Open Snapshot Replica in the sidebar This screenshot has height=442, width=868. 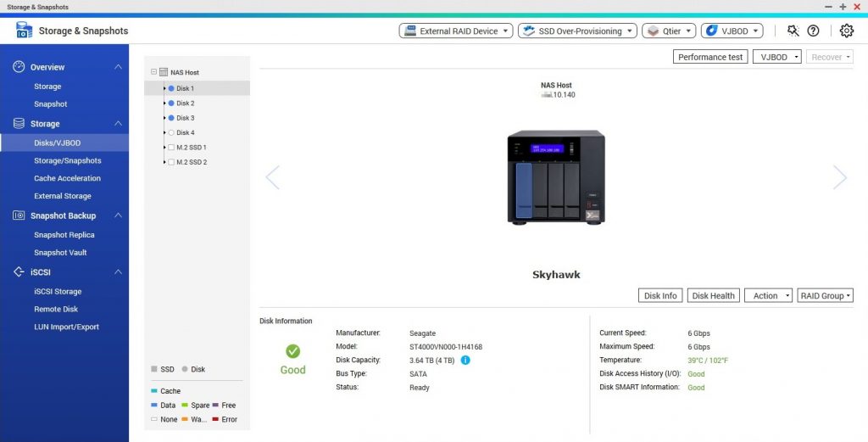tap(64, 235)
